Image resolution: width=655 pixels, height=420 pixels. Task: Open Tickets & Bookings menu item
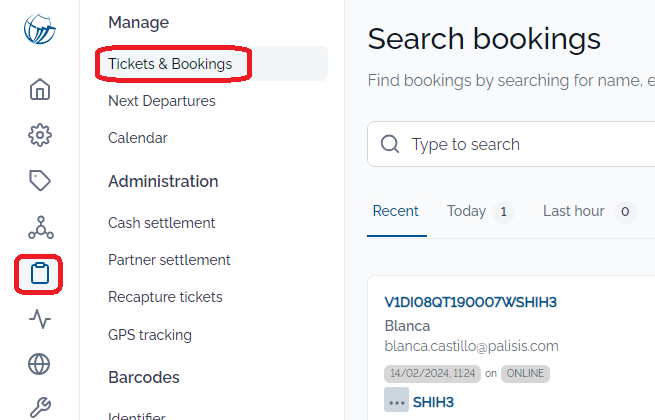pyautogui.click(x=170, y=64)
